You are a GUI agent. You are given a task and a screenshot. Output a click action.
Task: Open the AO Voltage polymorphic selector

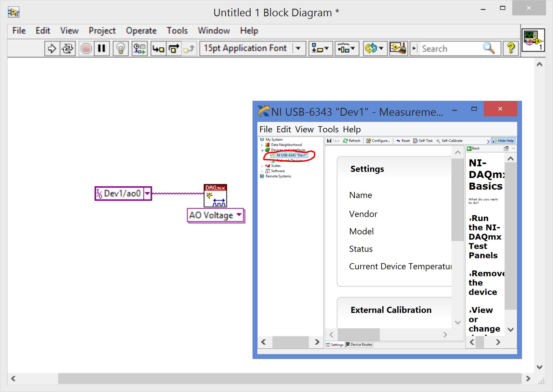[x=216, y=215]
